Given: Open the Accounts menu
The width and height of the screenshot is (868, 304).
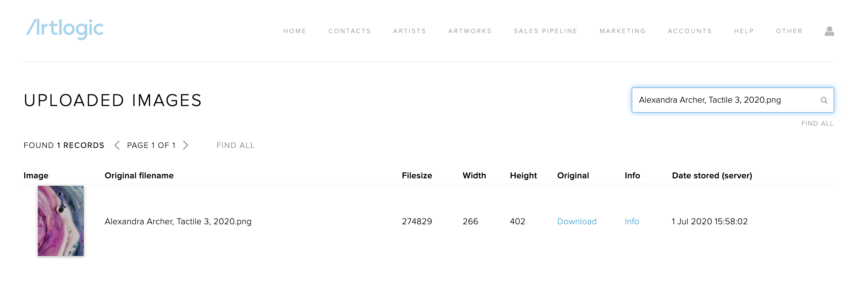Looking at the screenshot, I should click(690, 31).
